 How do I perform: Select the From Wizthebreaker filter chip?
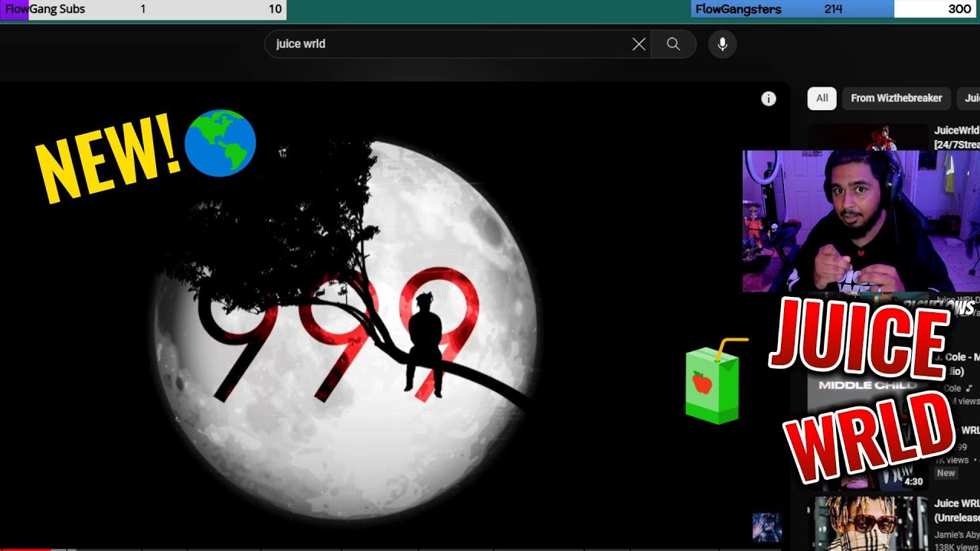897,98
